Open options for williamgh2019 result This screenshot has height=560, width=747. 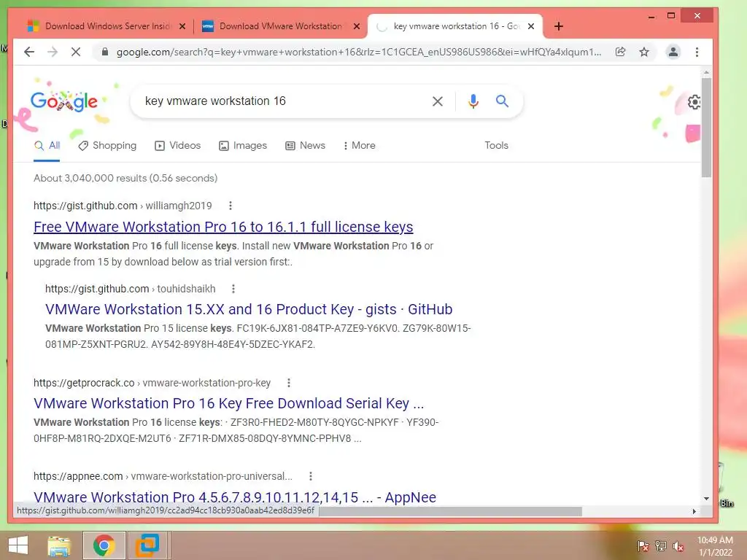[231, 206]
